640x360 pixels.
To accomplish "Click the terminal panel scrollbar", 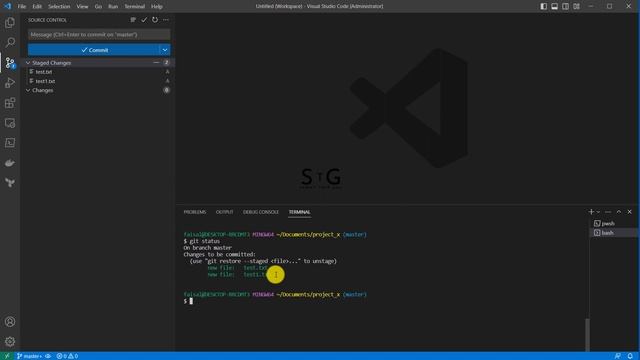I will (587, 334).
